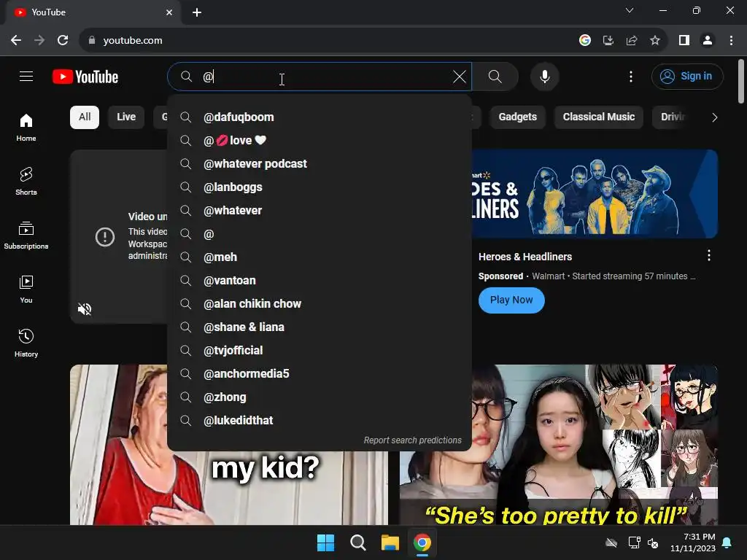Open Windows taskbar search
747x560 pixels.
tap(357, 542)
